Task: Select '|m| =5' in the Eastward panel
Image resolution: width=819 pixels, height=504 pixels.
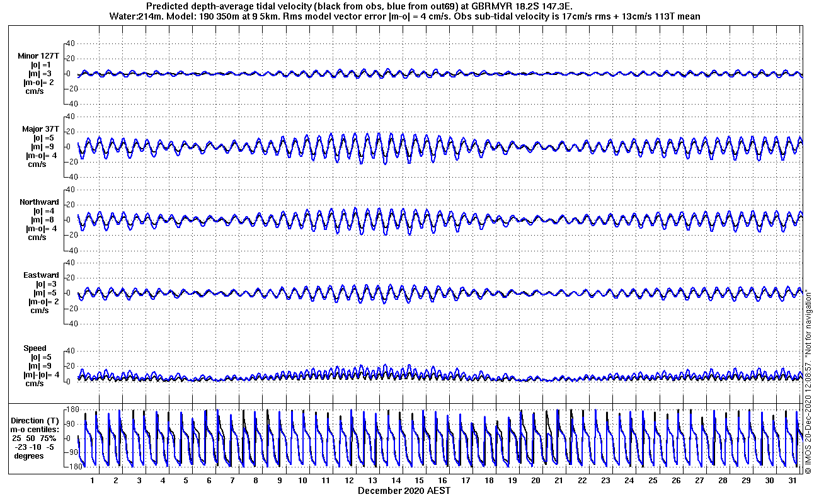Action: point(45,293)
